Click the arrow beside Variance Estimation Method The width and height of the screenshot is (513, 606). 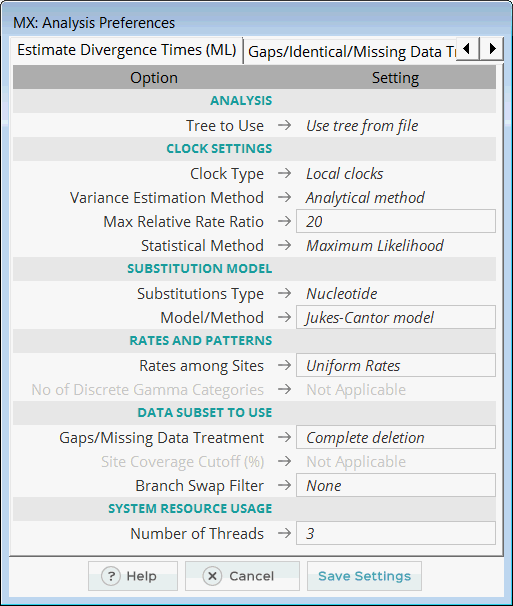285,197
